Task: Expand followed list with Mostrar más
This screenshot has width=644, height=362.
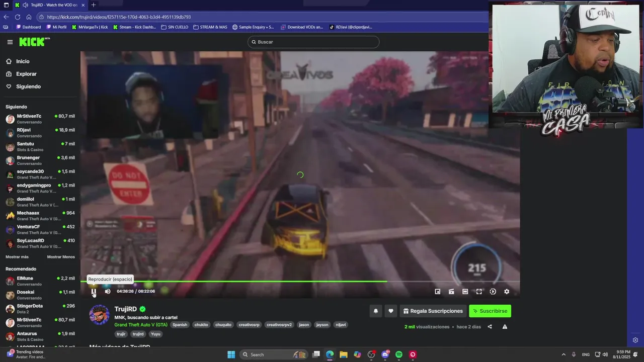Action: (17, 257)
